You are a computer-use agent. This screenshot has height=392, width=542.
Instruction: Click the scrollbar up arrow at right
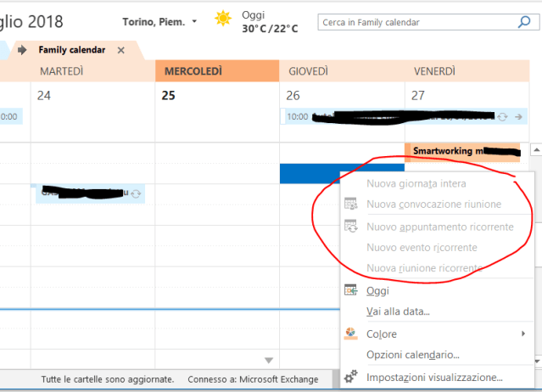535,150
